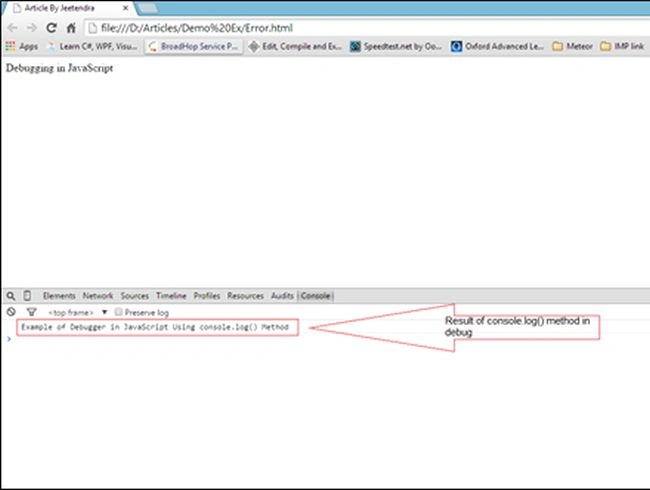Select the Article By Jeetendra browser tab
650x490 pixels.
[68, 8]
